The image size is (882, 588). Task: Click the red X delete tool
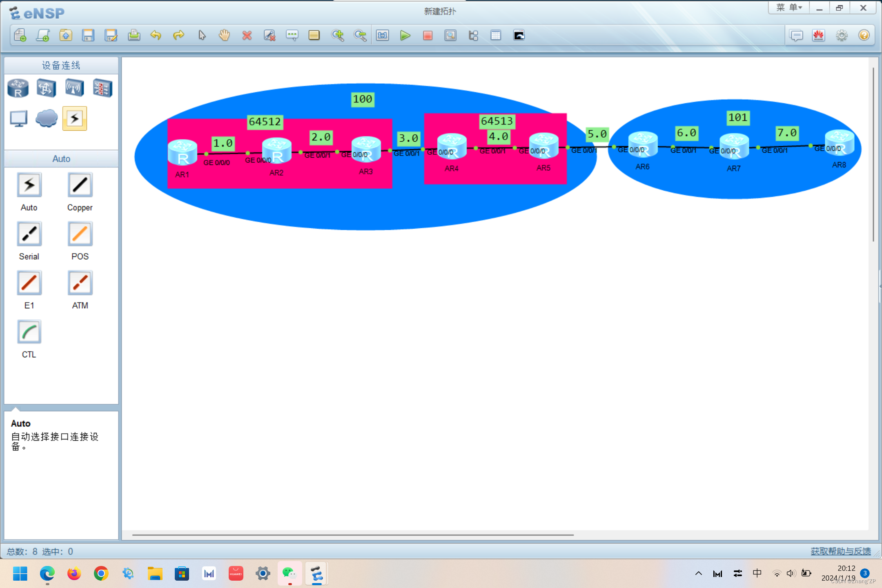click(247, 36)
